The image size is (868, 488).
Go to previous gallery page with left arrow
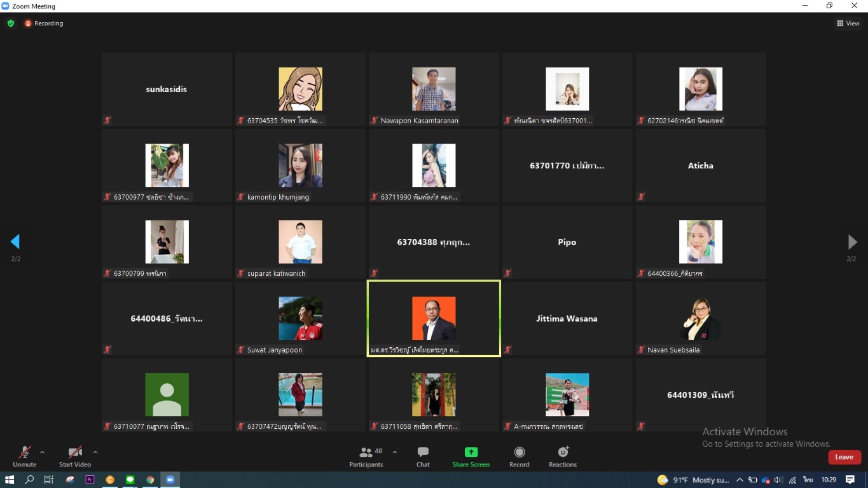[15, 241]
